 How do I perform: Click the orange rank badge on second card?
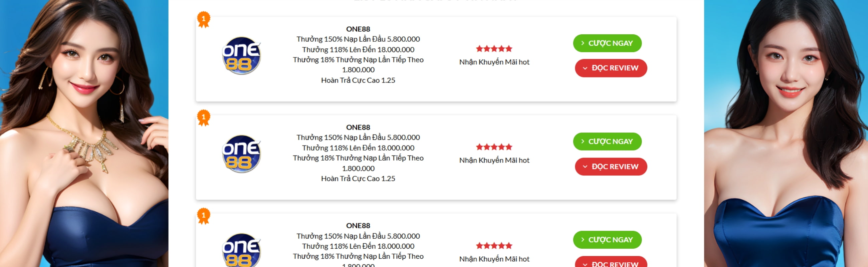point(204,117)
